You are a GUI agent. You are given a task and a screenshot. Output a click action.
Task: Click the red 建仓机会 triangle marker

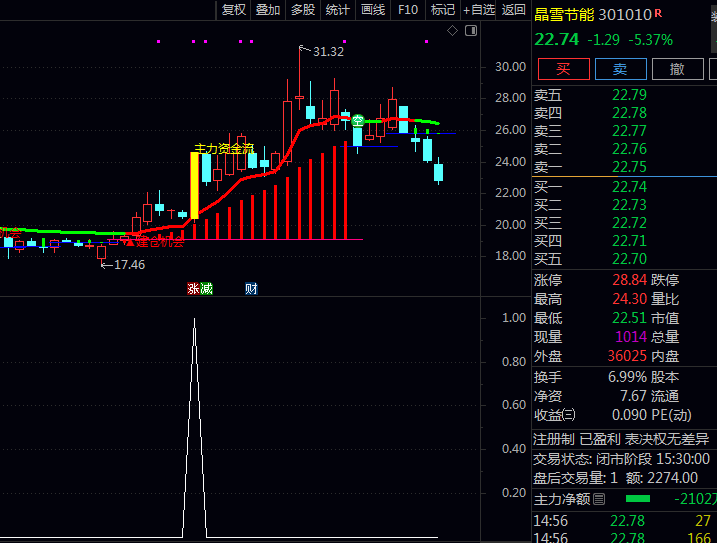point(130,242)
